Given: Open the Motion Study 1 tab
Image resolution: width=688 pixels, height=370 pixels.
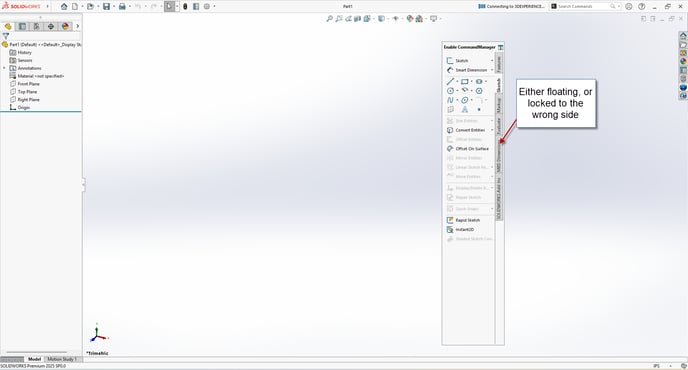Looking at the screenshot, I should click(62, 359).
